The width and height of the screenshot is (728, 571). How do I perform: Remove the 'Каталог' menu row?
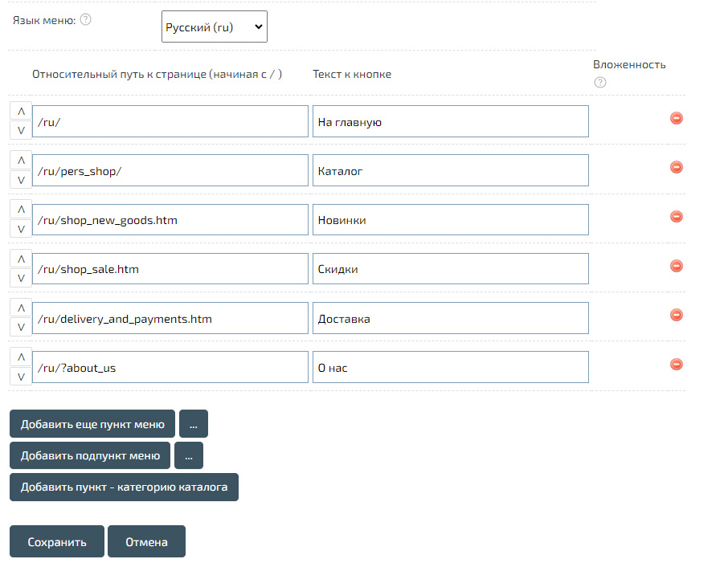(x=677, y=167)
